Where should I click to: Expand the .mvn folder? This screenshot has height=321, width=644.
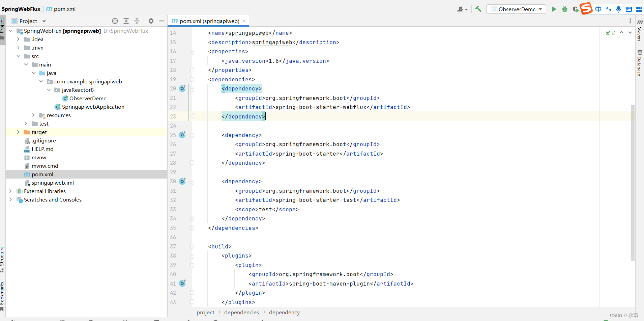pos(18,48)
